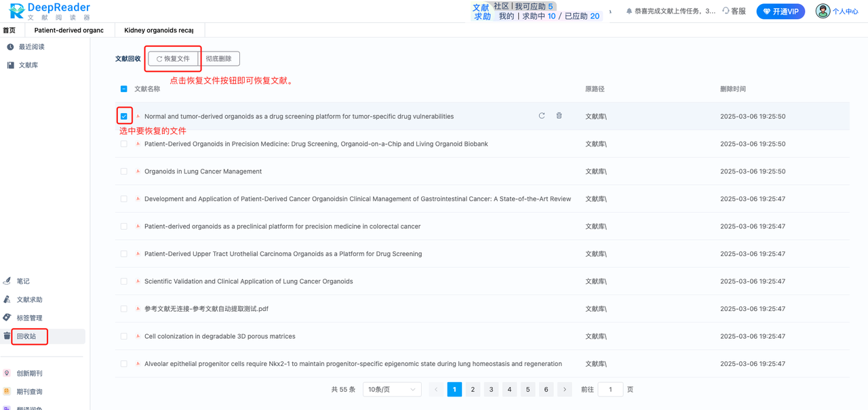The height and width of the screenshot is (410, 868).
Task: Open the 笔记 notes section
Action: coord(22,281)
